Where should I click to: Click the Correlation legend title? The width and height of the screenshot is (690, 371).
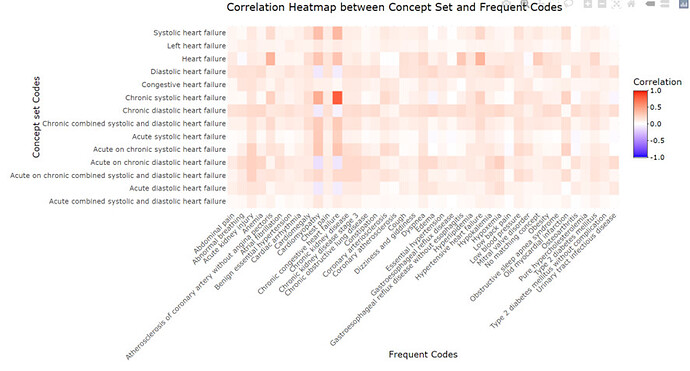pos(657,82)
